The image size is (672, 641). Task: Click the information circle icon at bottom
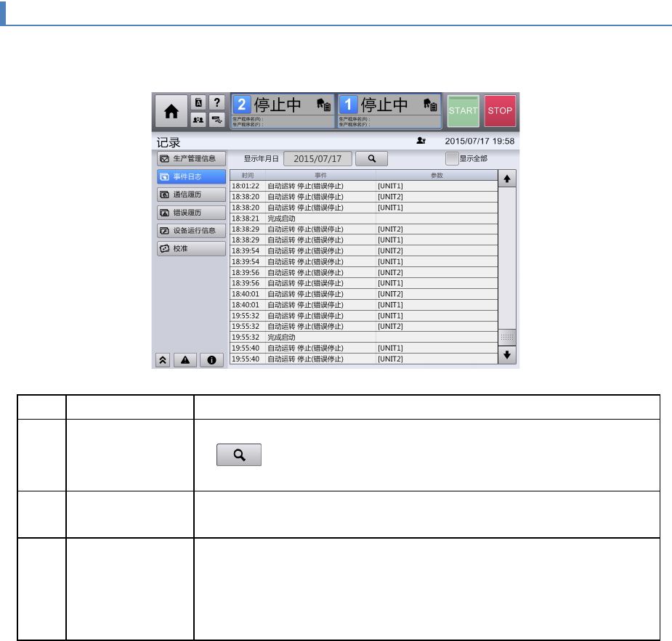211,360
